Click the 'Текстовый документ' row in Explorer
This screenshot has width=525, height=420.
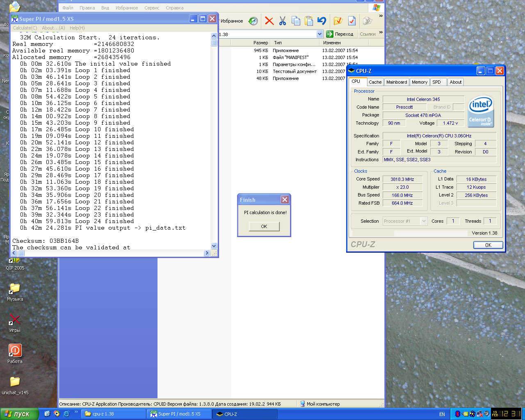coord(294,71)
